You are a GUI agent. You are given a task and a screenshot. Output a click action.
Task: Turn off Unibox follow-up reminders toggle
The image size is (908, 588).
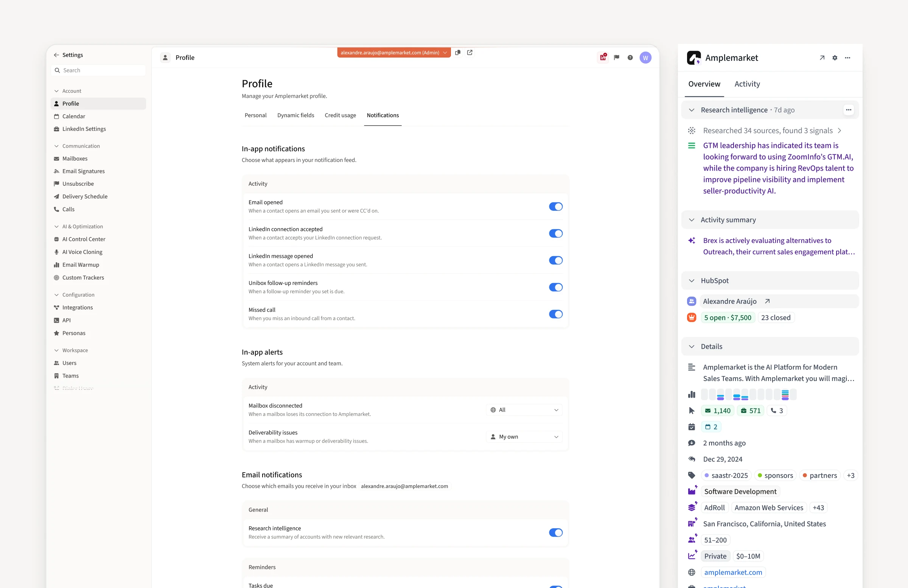pos(555,287)
